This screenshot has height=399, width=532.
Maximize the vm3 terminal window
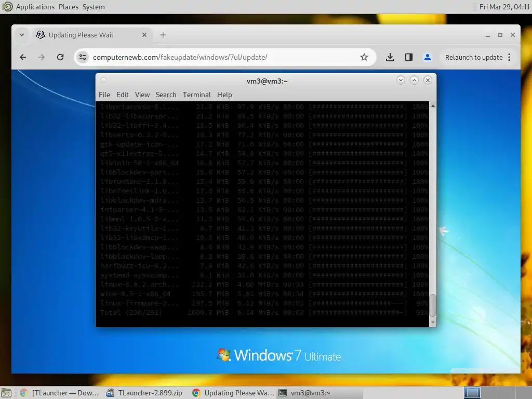pos(414,81)
